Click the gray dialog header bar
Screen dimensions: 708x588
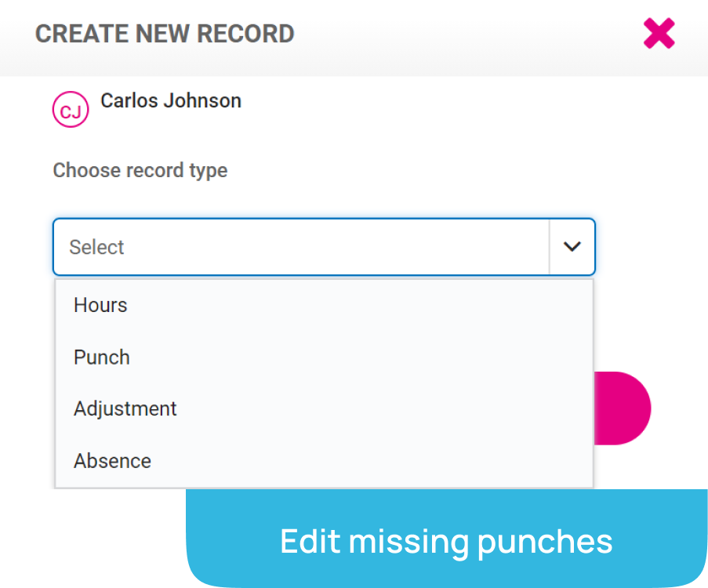(470, 38)
